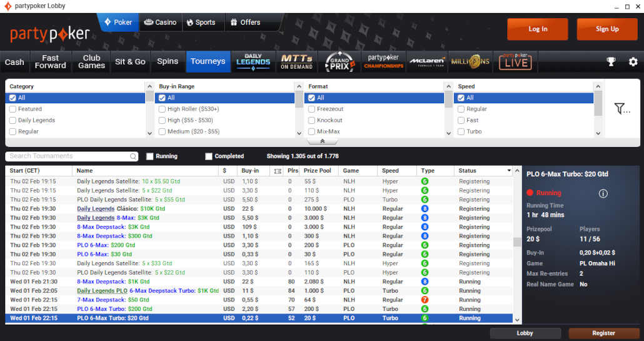Open the partypoker LIVE logo
Viewport: 644px width, 341px height.
(x=515, y=61)
